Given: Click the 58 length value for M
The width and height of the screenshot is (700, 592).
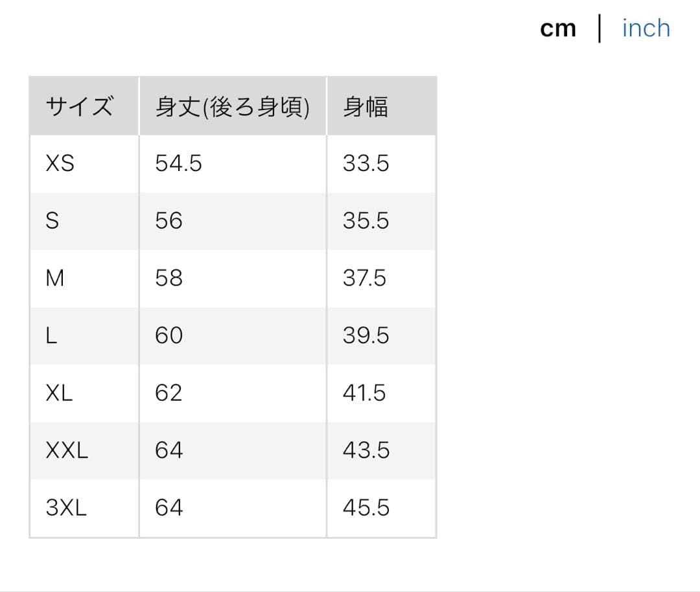Looking at the screenshot, I should [x=169, y=279].
